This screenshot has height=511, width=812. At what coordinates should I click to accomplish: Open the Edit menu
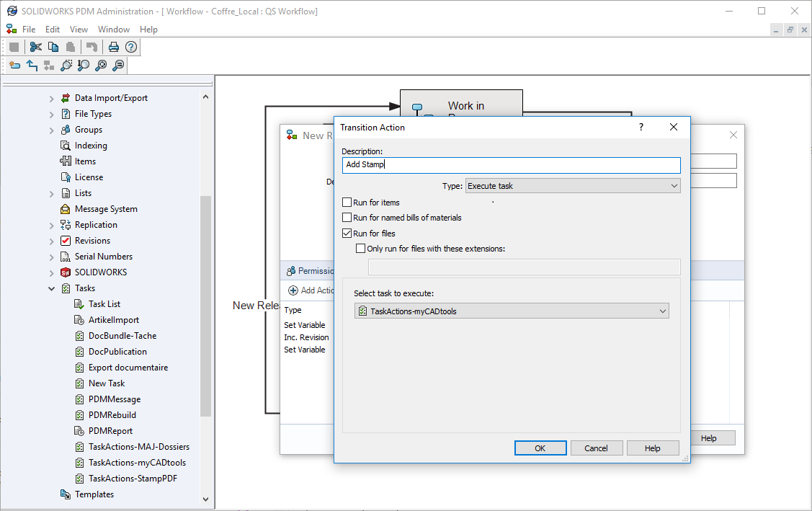click(53, 30)
